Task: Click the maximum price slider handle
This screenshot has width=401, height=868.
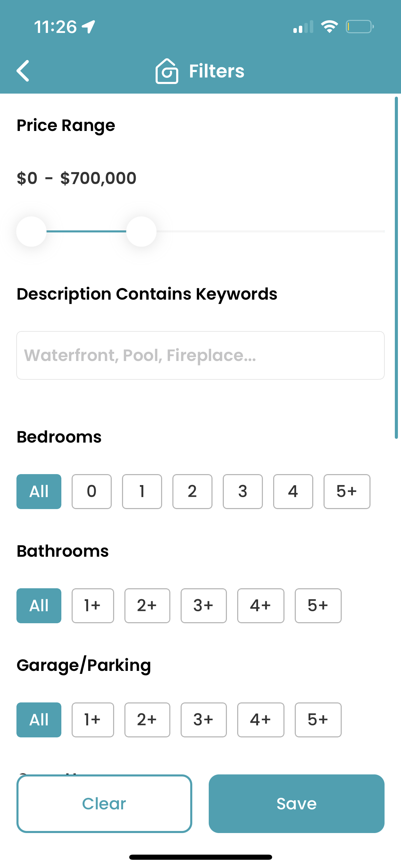Action: coord(141,231)
